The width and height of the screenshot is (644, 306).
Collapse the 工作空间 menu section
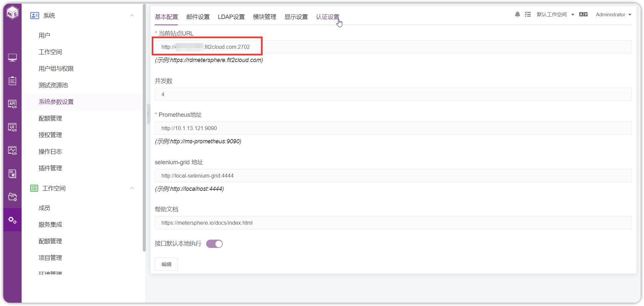click(x=132, y=188)
